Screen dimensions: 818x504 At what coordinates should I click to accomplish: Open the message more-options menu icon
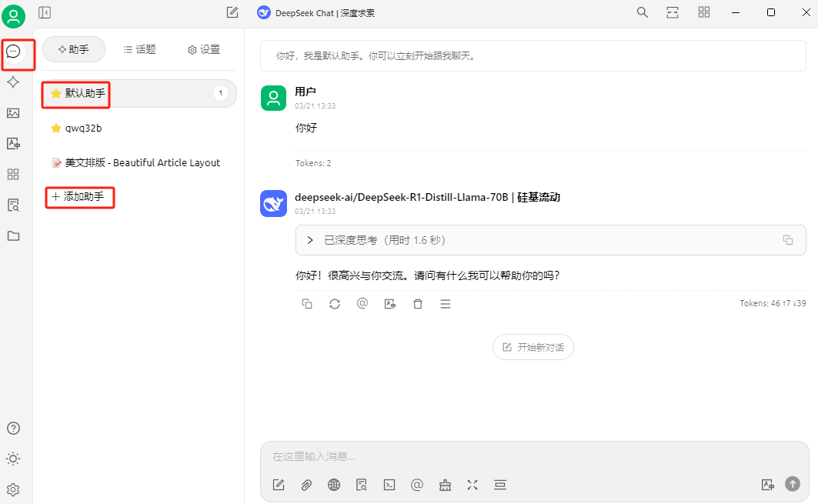click(445, 304)
